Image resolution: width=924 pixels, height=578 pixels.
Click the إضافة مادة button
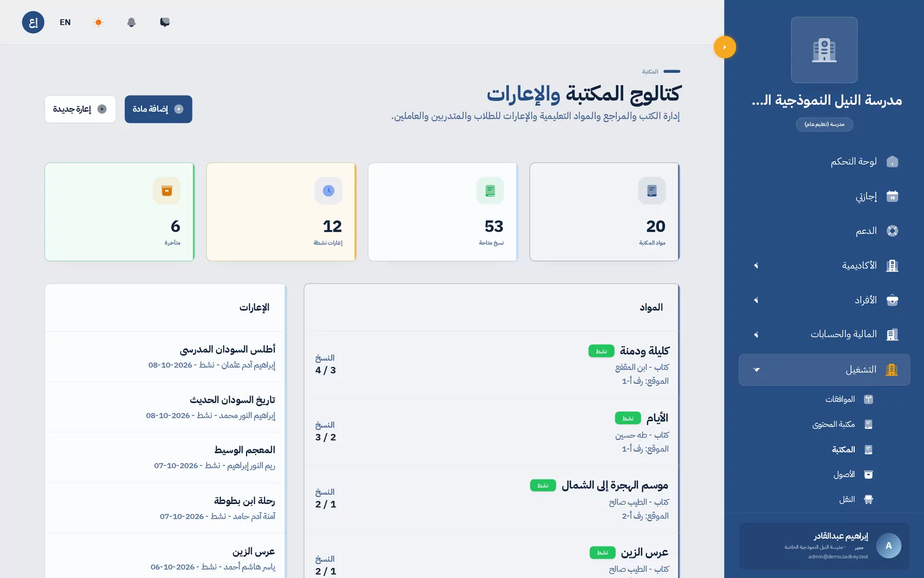(x=158, y=109)
